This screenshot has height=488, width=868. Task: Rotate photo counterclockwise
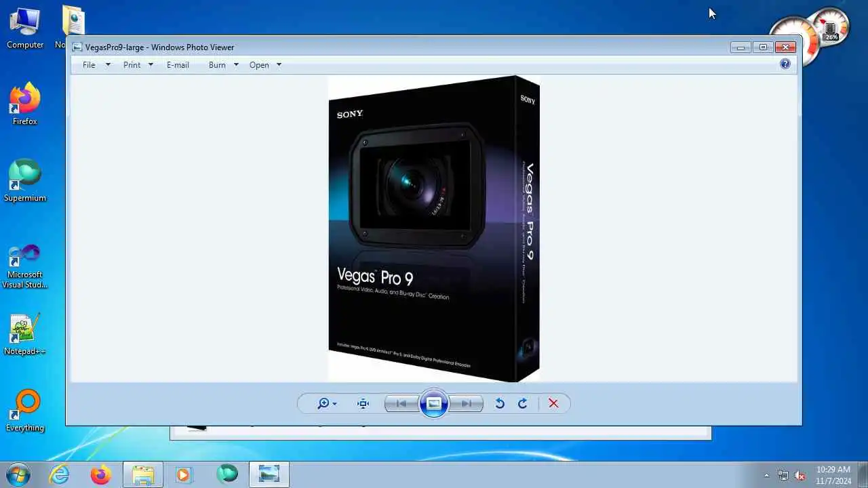(x=500, y=403)
